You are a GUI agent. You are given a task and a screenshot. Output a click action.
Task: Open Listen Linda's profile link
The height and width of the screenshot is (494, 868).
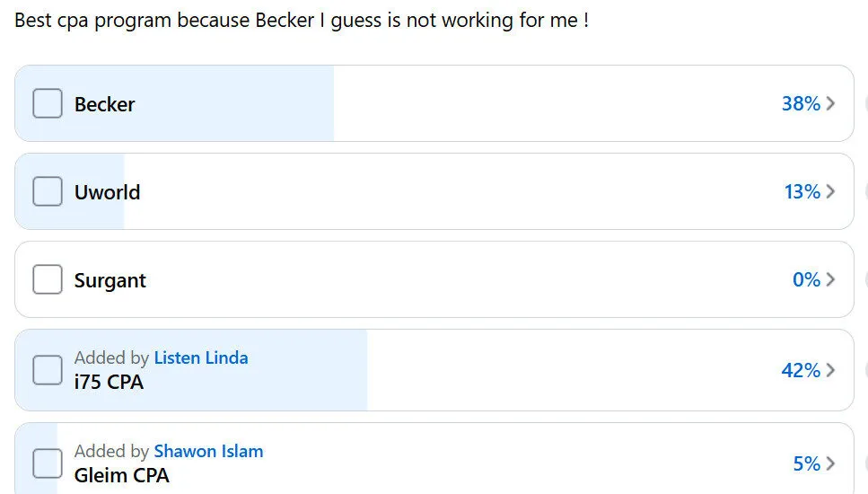click(201, 357)
